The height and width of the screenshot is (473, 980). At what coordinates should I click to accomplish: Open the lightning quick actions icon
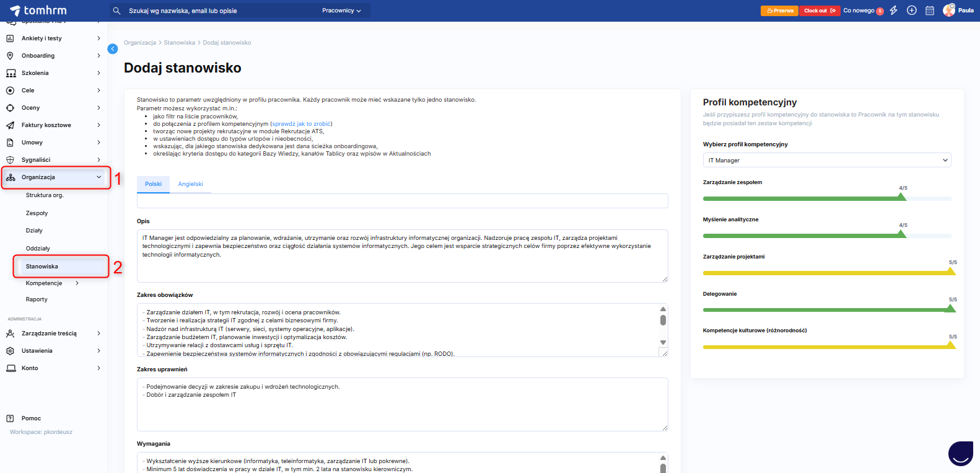pyautogui.click(x=893, y=11)
